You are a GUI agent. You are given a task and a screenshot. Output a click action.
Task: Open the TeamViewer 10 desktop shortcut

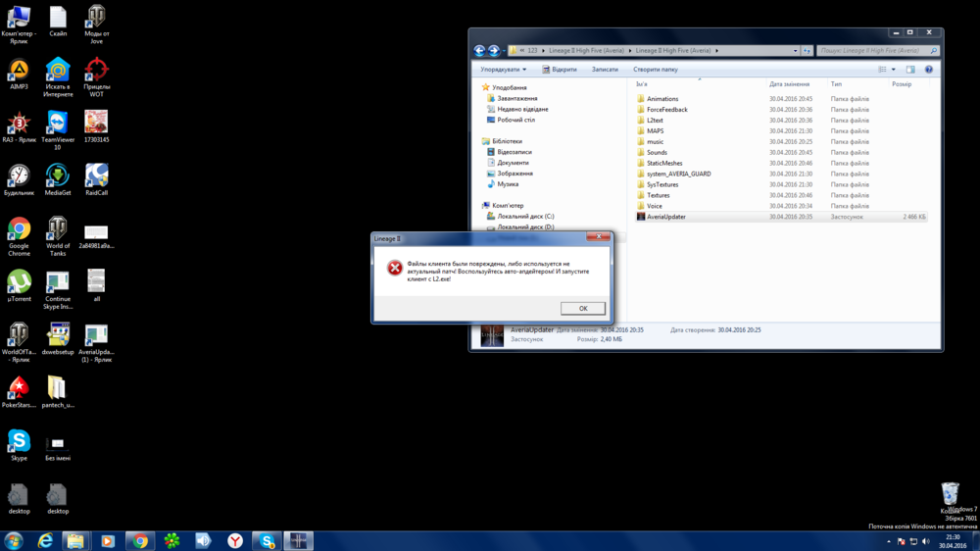(57, 123)
